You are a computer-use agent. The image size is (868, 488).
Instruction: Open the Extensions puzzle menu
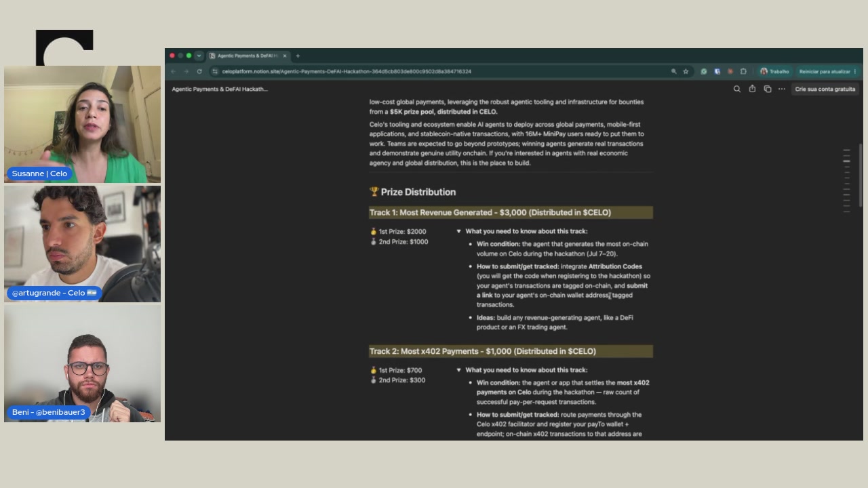743,71
